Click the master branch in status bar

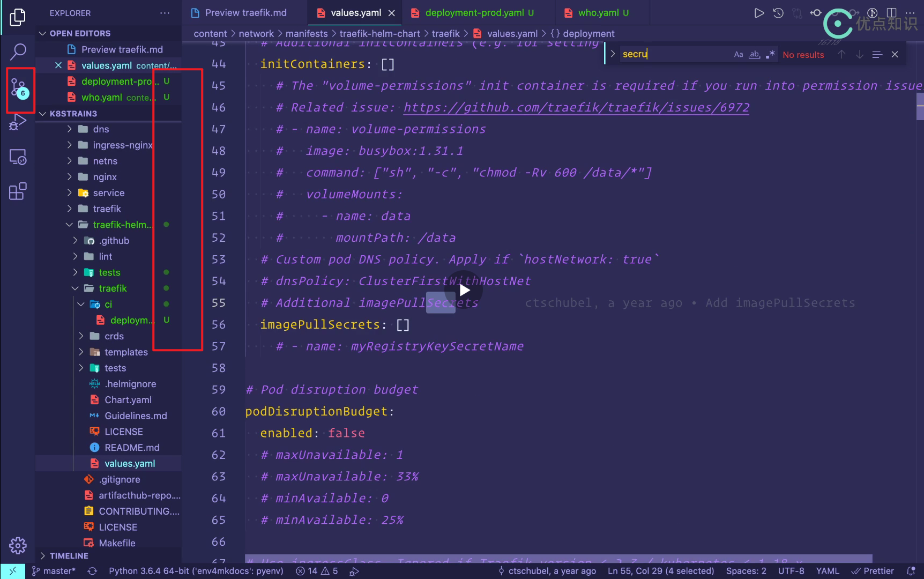tap(54, 571)
